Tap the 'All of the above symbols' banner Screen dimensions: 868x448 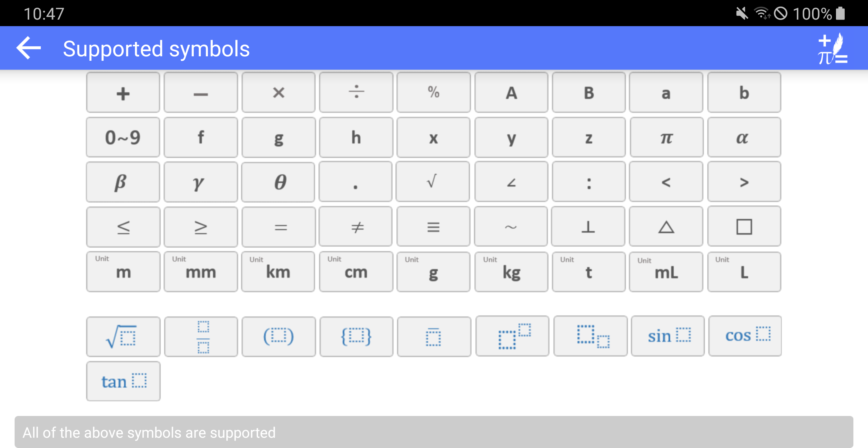tap(434, 432)
